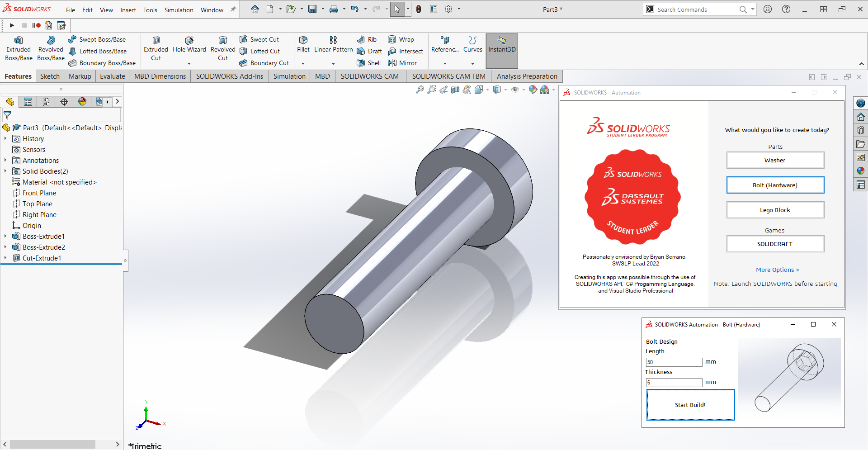Expand the Boss-Extrude1 tree item

5,236
